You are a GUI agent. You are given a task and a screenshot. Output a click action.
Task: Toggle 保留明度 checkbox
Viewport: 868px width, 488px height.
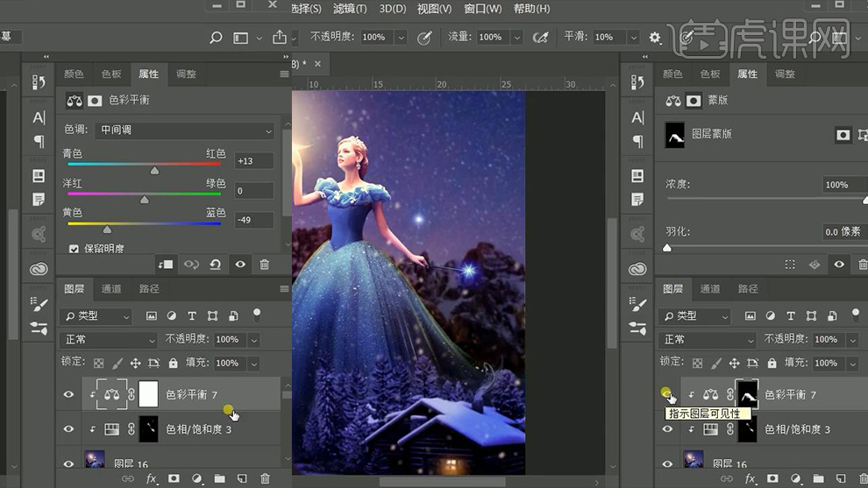click(x=74, y=249)
